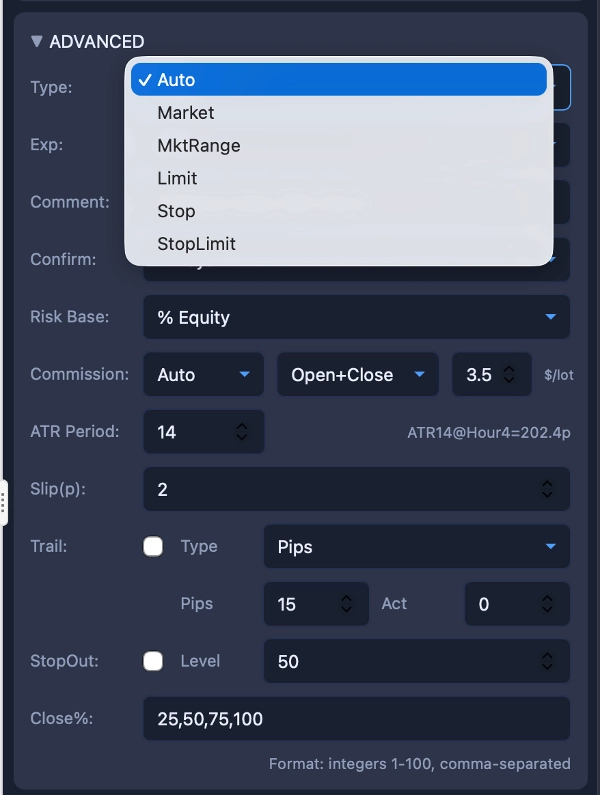Click the commission 3.5 stepper arrows
Image resolution: width=600 pixels, height=795 pixels.
(x=509, y=375)
